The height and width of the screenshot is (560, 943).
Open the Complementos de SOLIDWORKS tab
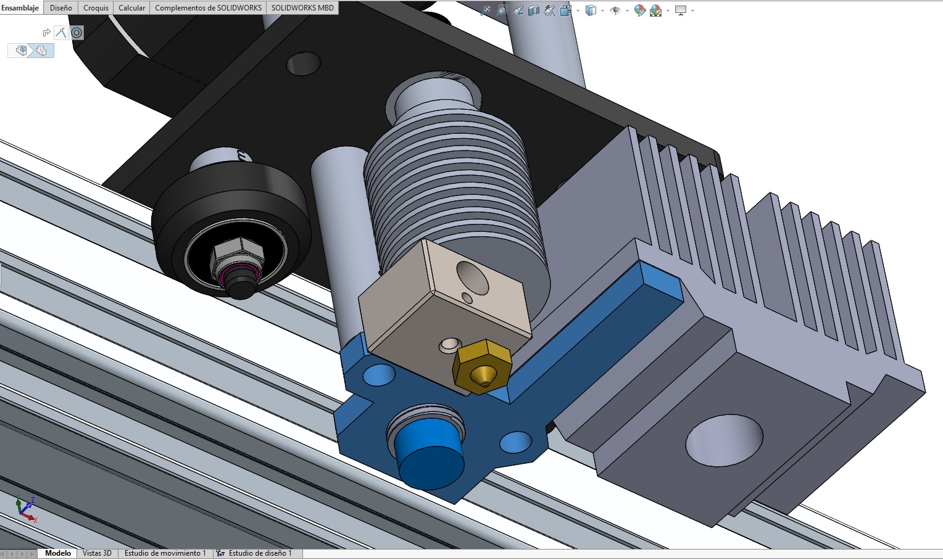[x=208, y=8]
